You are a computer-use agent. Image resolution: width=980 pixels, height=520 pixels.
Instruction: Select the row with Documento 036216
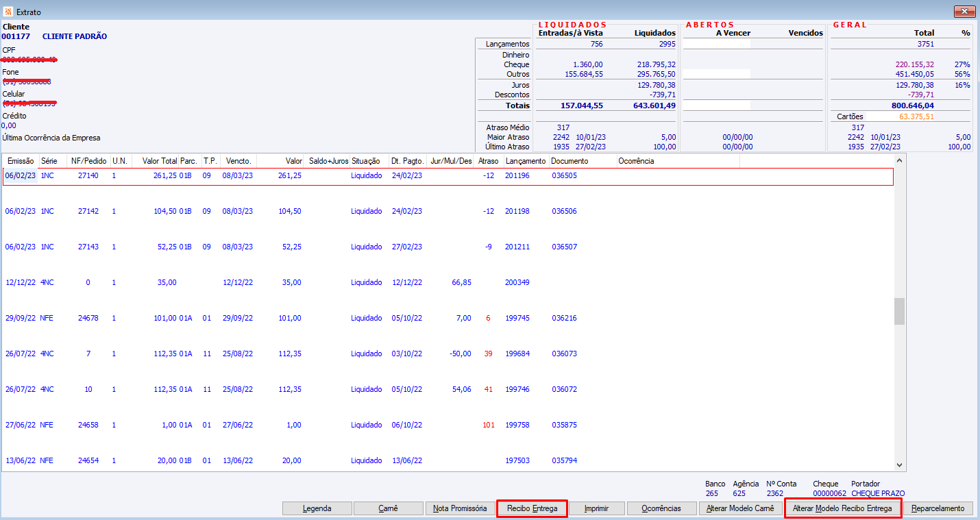coord(564,318)
